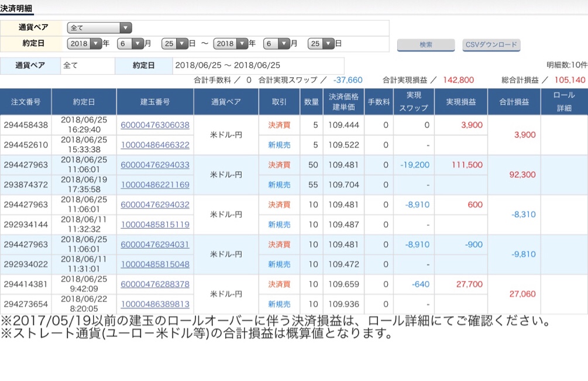
Task: Open the start date month dropdown
Action: pos(130,43)
